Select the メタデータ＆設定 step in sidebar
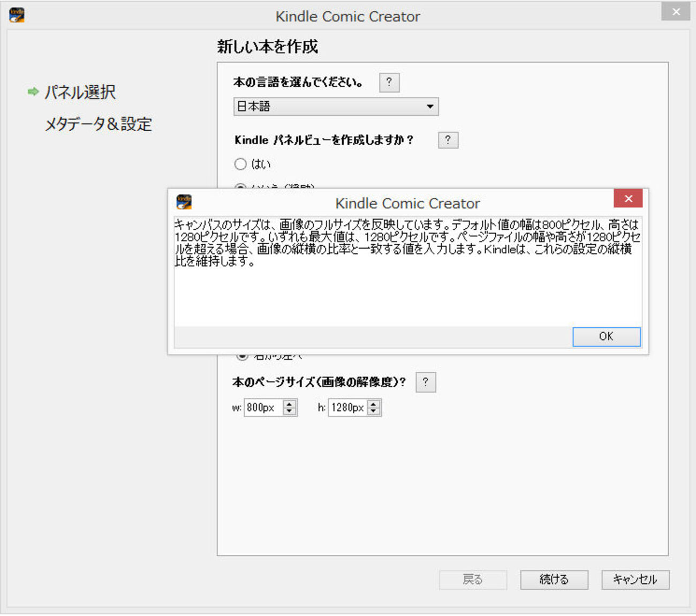 tap(99, 124)
